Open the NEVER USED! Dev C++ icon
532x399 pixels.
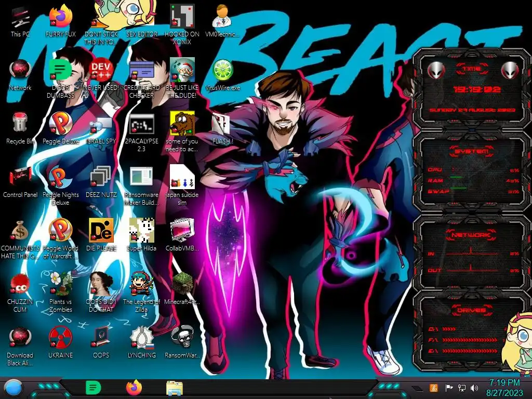(x=101, y=75)
